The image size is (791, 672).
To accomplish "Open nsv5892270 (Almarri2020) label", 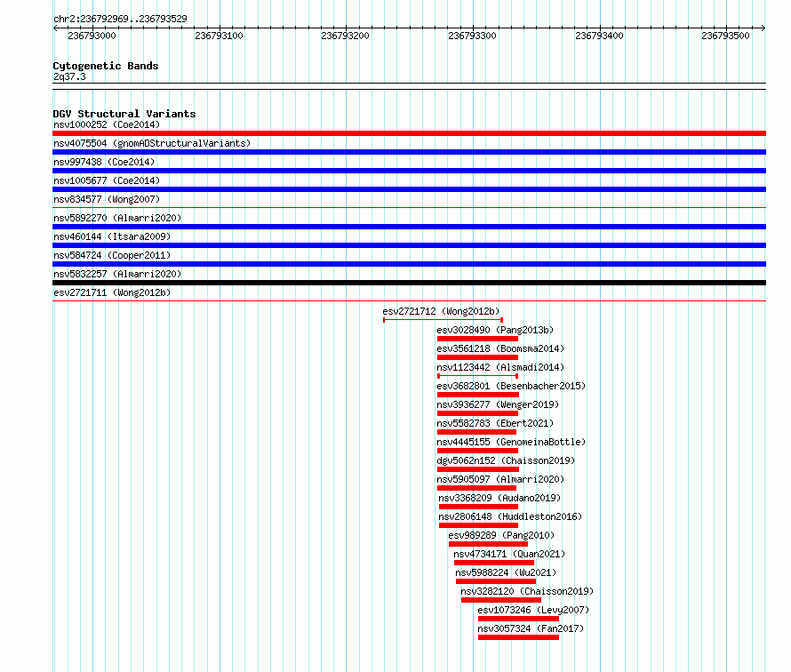I will pos(117,218).
